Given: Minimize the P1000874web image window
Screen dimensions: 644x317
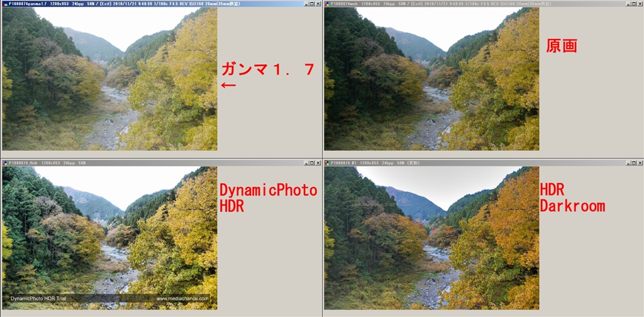Looking at the screenshot, I should [x=628, y=4].
